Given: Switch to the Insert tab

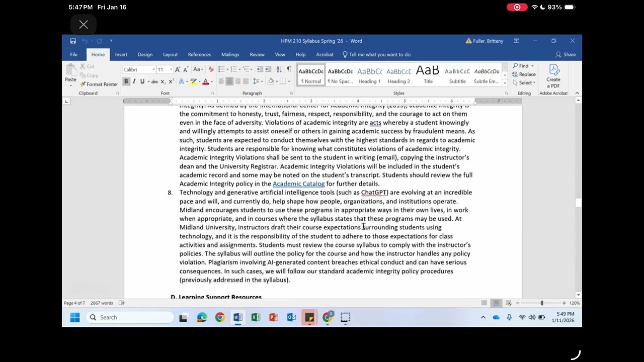Looking at the screenshot, I should (121, 54).
